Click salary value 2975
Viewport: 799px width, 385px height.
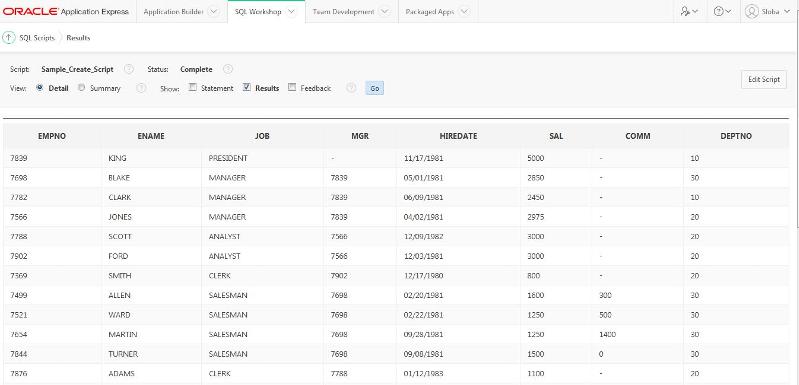pyautogui.click(x=536, y=217)
